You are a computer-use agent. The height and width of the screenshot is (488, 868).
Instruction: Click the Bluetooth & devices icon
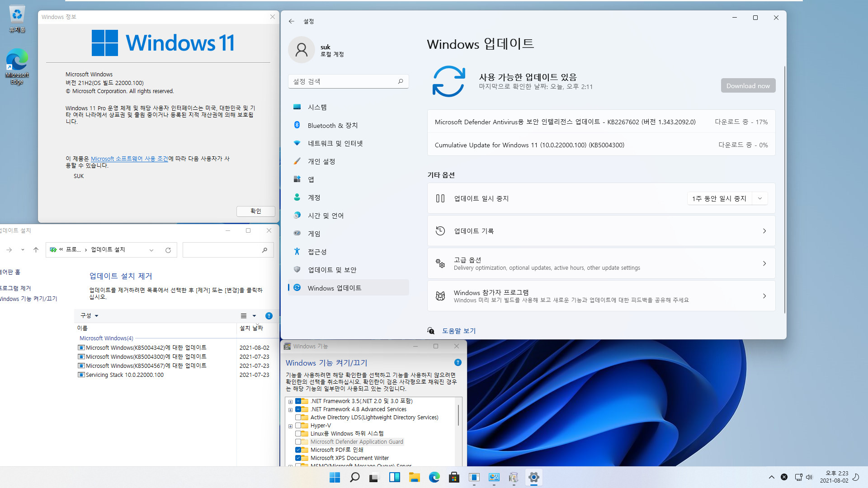click(x=296, y=125)
